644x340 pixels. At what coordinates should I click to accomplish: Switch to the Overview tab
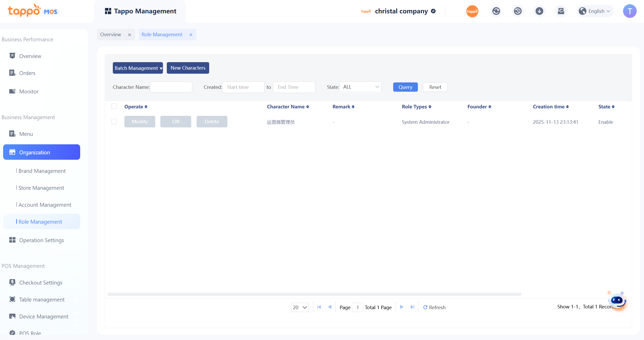pyautogui.click(x=111, y=34)
